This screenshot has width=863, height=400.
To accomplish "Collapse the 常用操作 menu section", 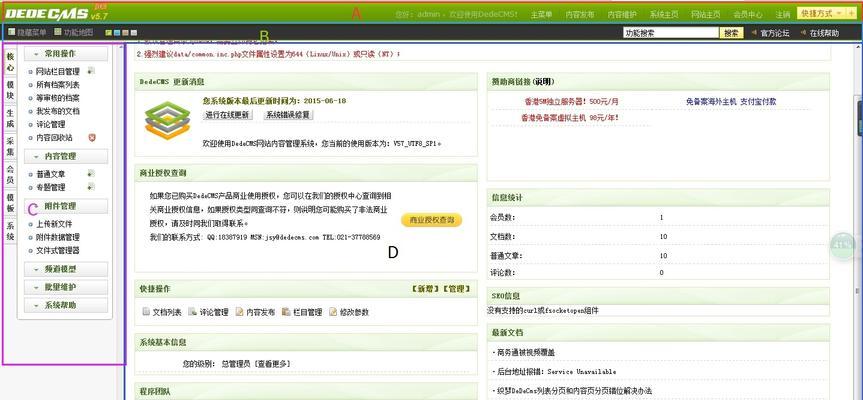I will [66, 54].
